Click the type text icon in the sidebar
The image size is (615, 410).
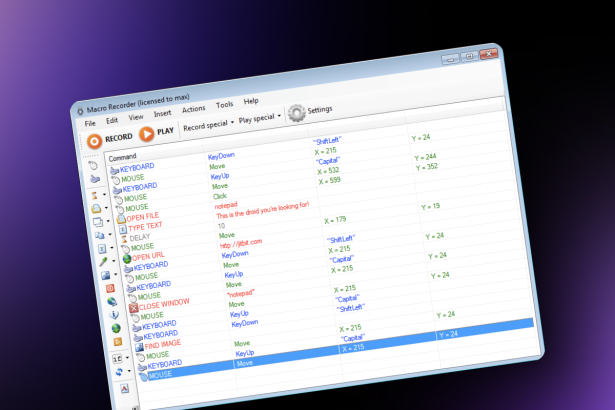click(102, 249)
